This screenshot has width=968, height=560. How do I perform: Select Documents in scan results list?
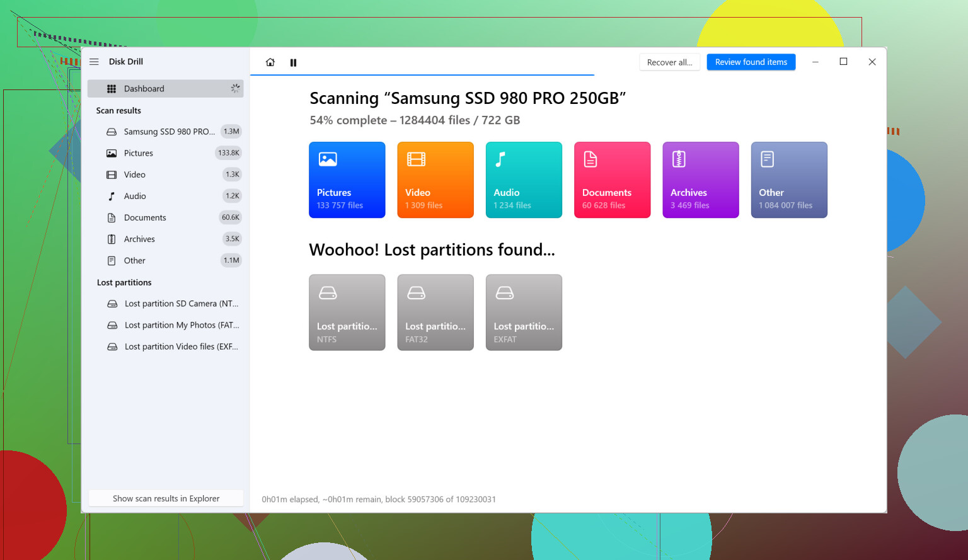pyautogui.click(x=166, y=217)
